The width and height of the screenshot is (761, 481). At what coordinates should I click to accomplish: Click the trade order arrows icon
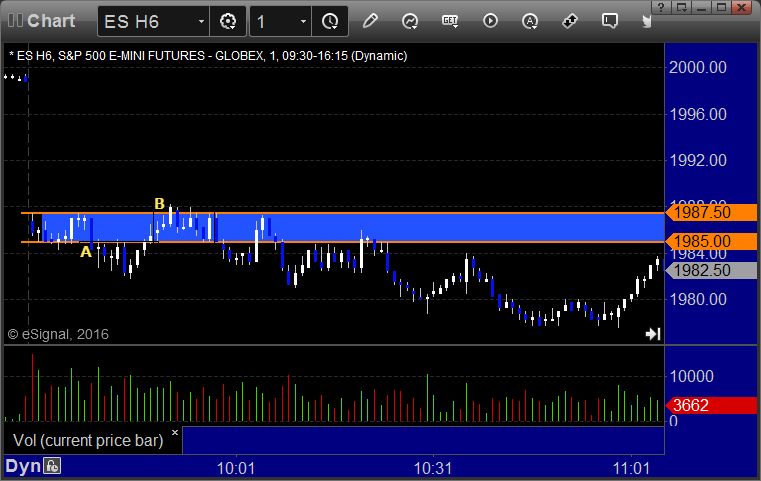coord(569,21)
